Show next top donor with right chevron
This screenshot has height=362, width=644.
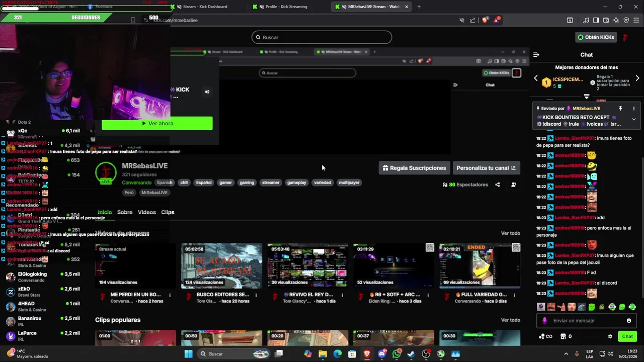[x=637, y=78]
